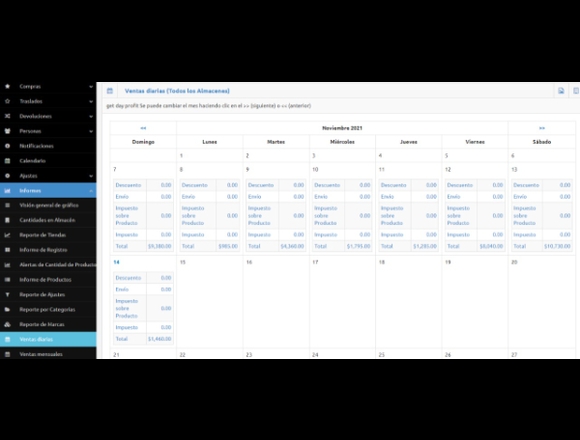The image size is (580, 440).
Task: Click the Alertas de Cantidad icon
Action: tap(7, 265)
